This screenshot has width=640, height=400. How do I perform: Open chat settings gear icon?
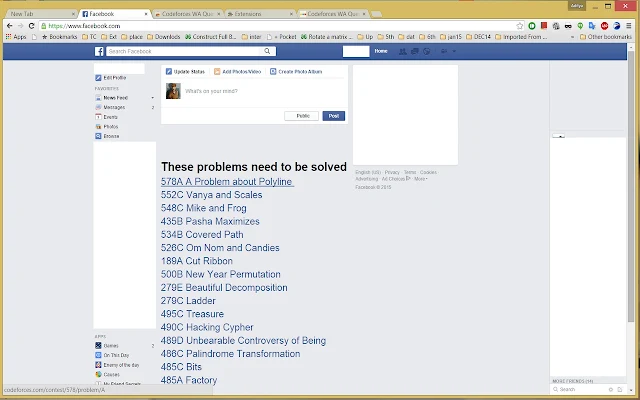click(611, 390)
